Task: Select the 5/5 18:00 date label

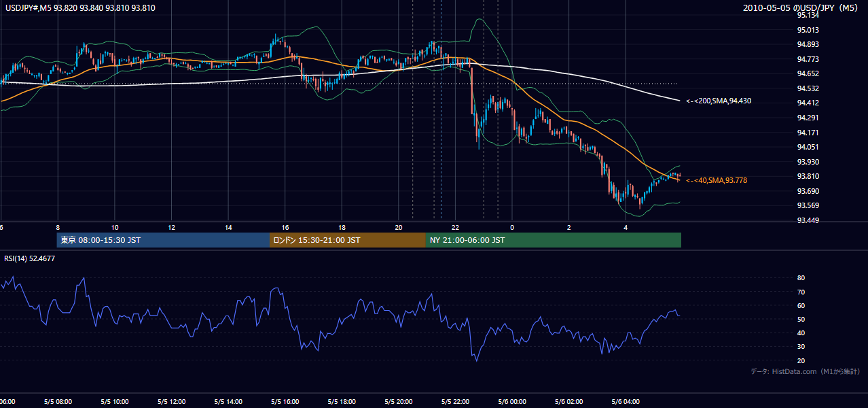Action: (x=342, y=402)
